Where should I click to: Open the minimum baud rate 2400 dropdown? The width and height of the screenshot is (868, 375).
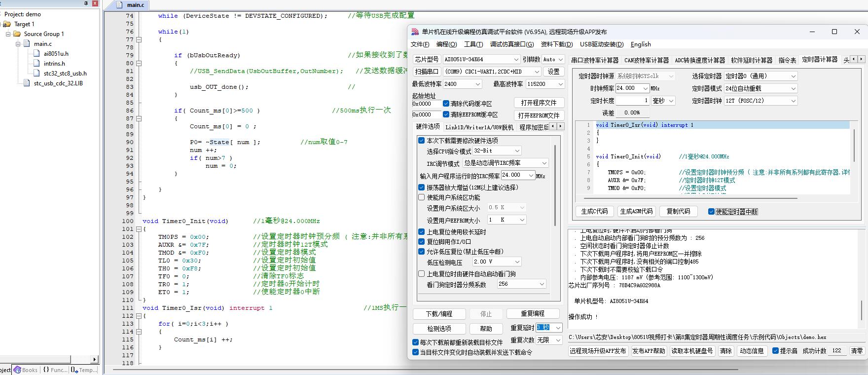tap(463, 84)
